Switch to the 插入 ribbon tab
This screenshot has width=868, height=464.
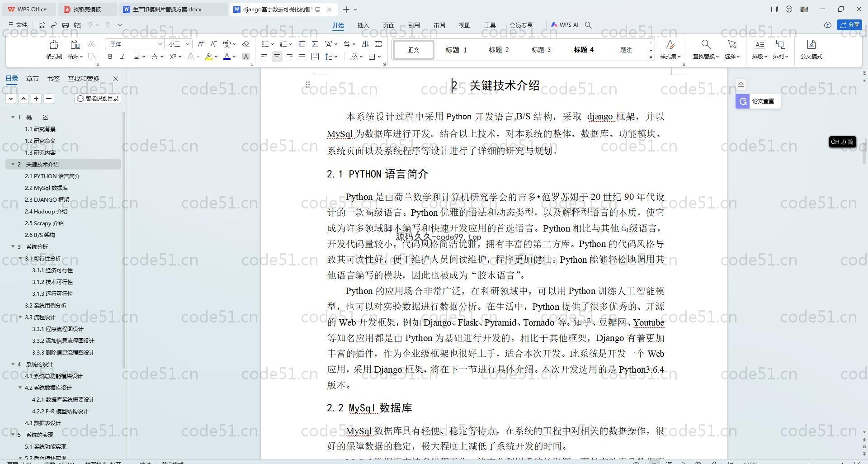(x=363, y=25)
